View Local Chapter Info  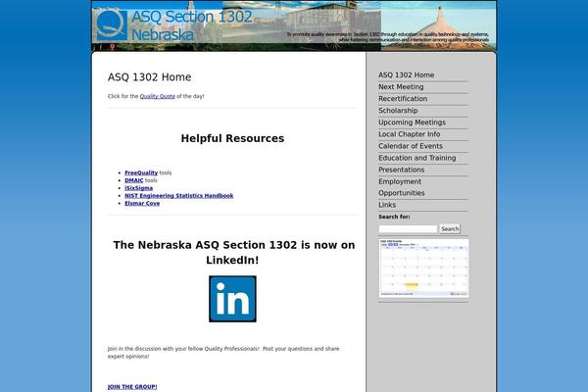point(409,134)
